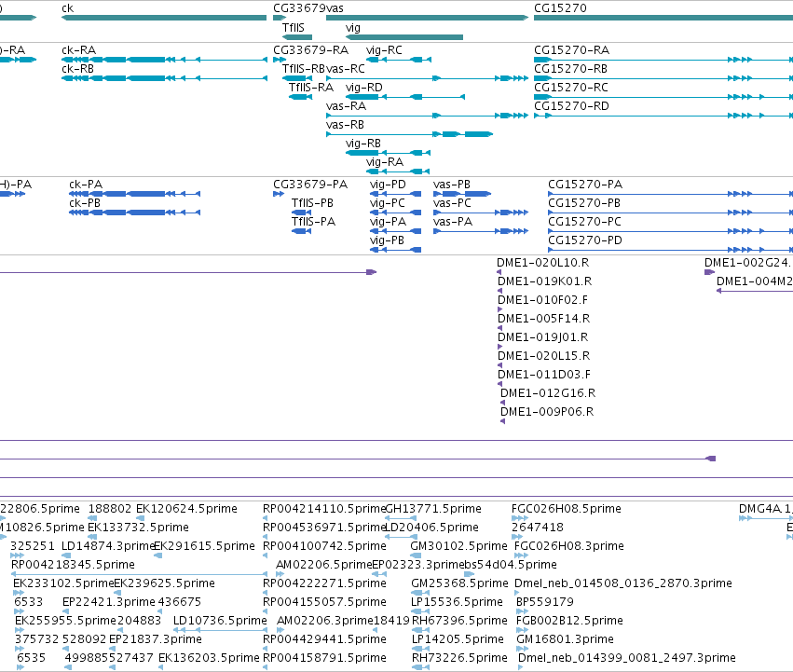Click the DME1-011D03.F feature label
793x672 pixels.
click(x=543, y=375)
